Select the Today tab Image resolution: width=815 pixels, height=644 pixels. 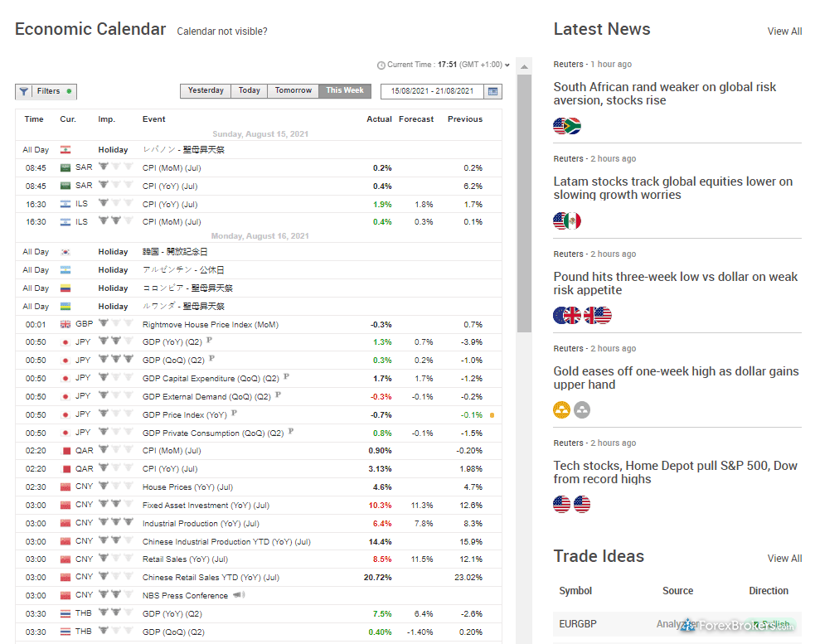pyautogui.click(x=250, y=90)
